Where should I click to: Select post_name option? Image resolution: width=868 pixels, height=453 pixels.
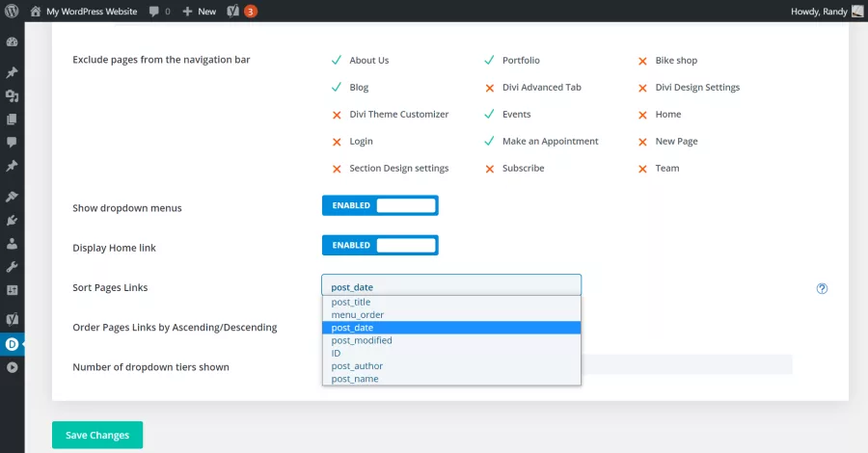click(x=451, y=379)
